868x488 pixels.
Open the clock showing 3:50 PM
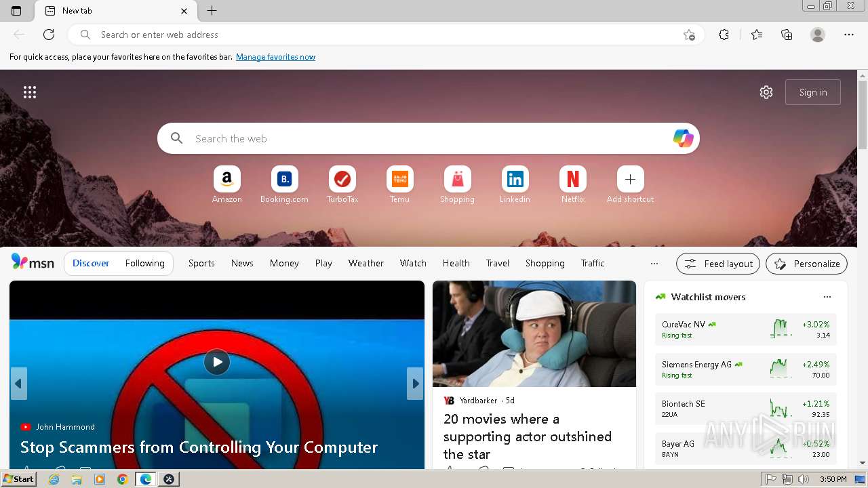coord(833,479)
